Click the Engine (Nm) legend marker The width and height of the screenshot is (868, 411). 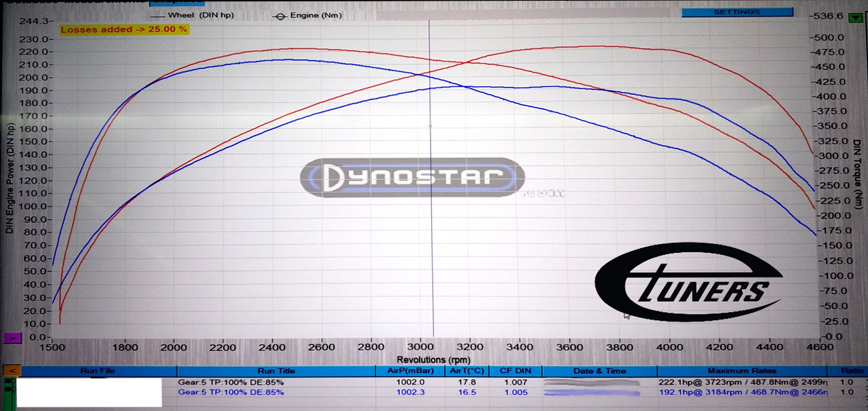(x=281, y=15)
